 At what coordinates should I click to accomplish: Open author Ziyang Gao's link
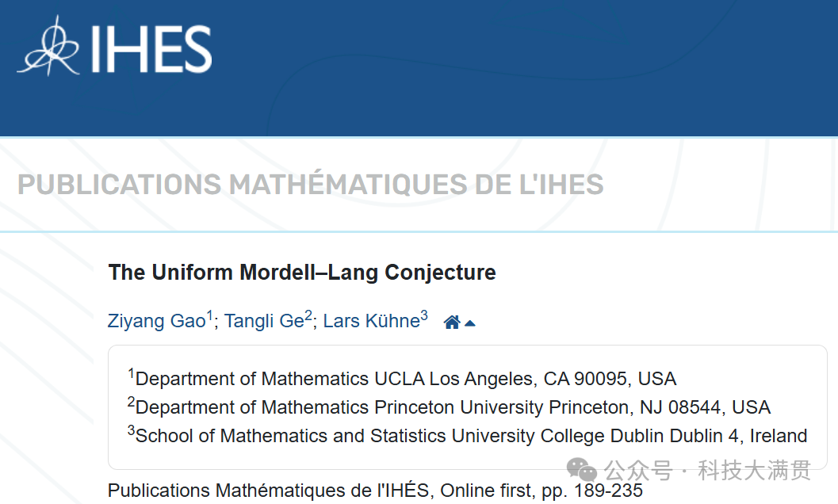point(156,321)
